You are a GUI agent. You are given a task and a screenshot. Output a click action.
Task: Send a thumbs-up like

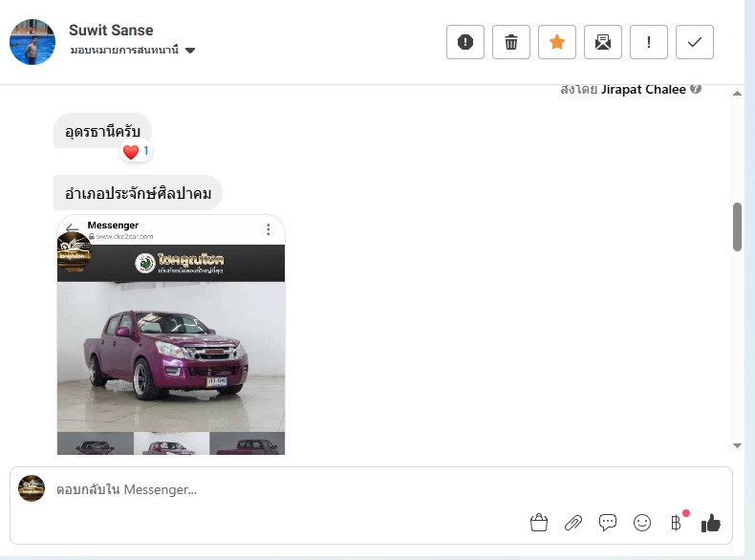pyautogui.click(x=710, y=523)
